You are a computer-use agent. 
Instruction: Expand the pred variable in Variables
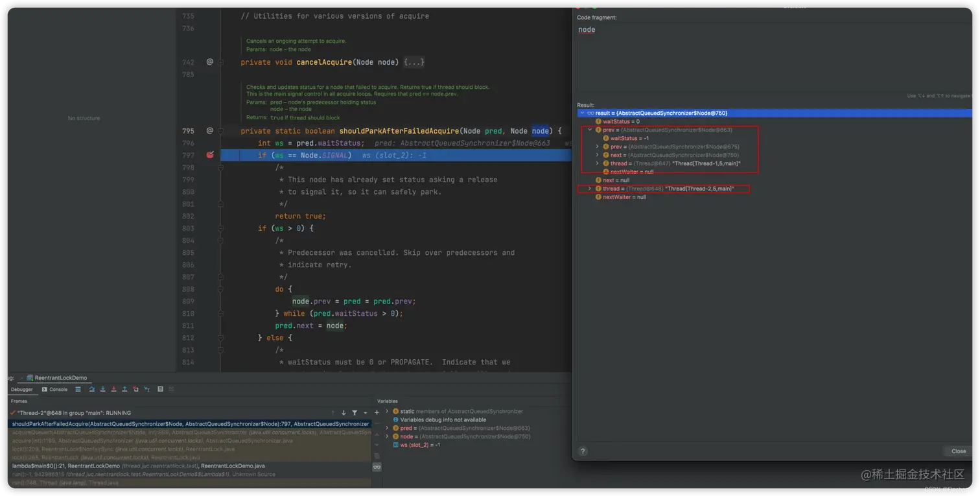pyautogui.click(x=388, y=428)
